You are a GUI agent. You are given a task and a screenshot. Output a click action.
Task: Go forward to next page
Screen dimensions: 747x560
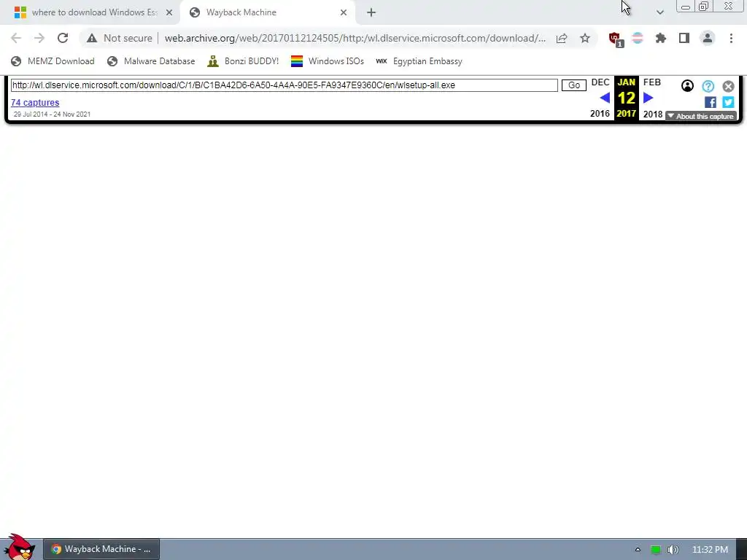point(39,38)
